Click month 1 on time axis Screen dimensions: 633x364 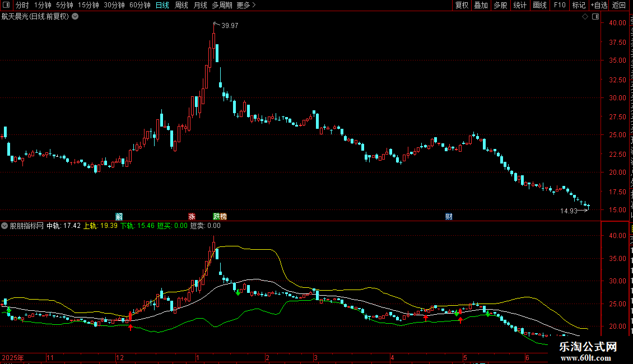click(x=197, y=357)
